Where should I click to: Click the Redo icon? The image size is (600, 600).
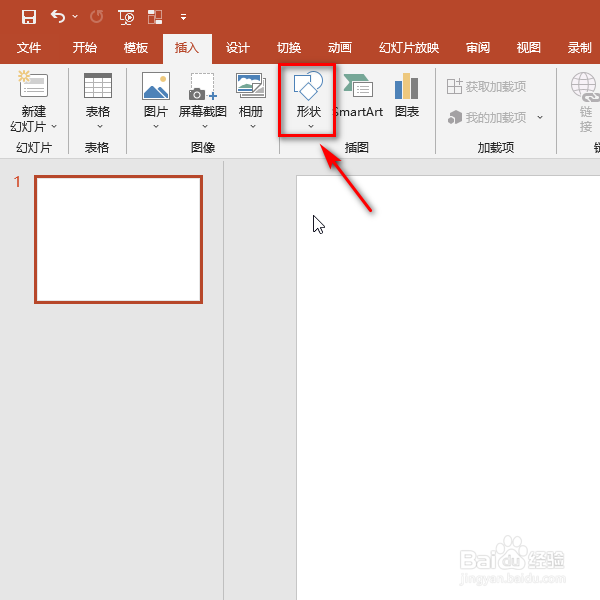point(96,17)
